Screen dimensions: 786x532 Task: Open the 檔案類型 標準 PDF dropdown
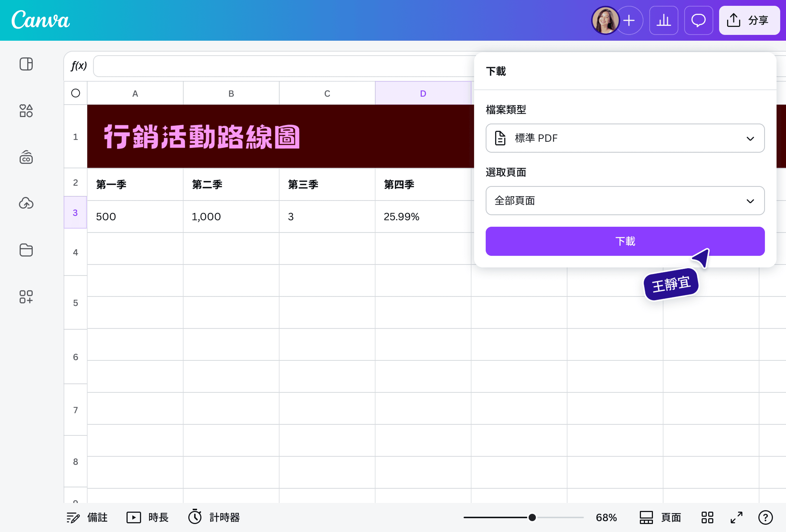[625, 138]
